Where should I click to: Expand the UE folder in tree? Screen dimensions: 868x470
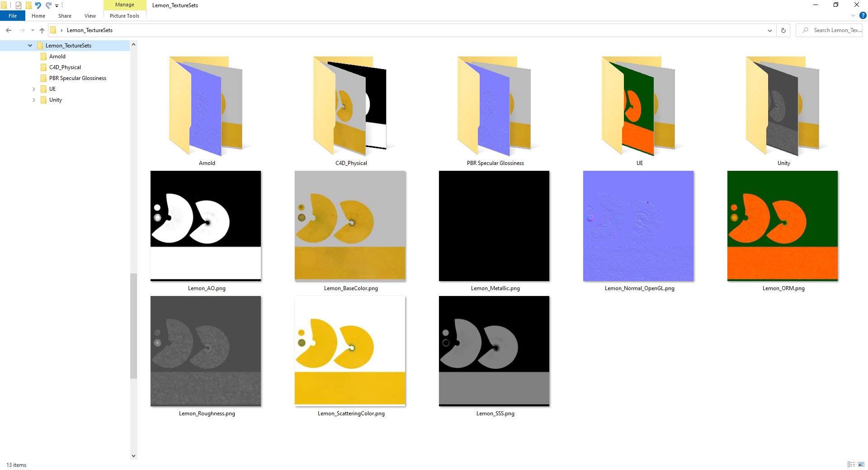tap(33, 89)
